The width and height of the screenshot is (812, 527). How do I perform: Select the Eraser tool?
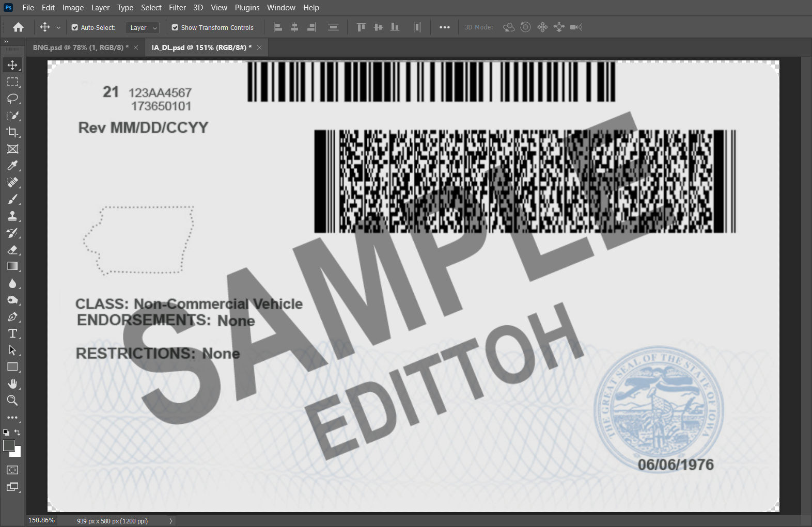12,250
